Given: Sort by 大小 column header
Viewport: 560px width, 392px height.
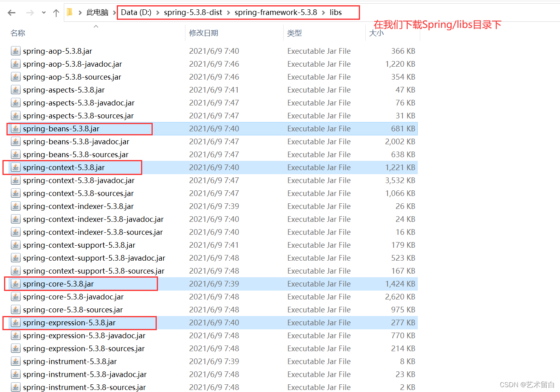Looking at the screenshot, I should click(377, 33).
